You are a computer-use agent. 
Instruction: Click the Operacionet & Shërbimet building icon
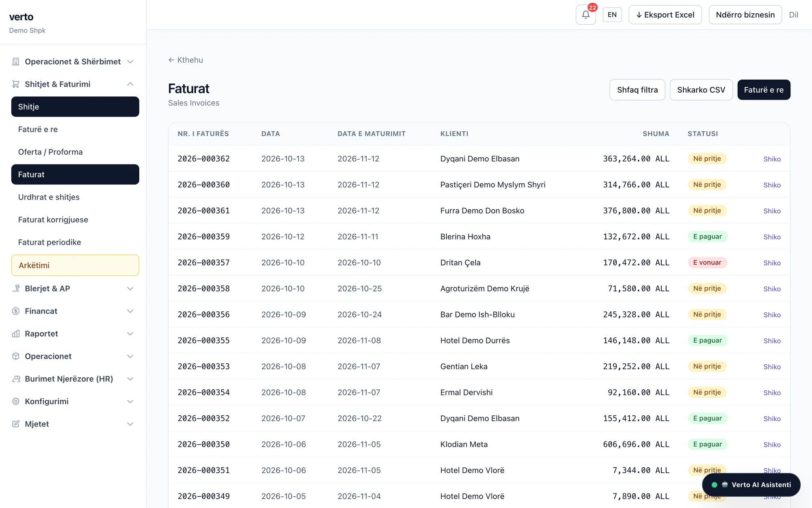coord(16,62)
